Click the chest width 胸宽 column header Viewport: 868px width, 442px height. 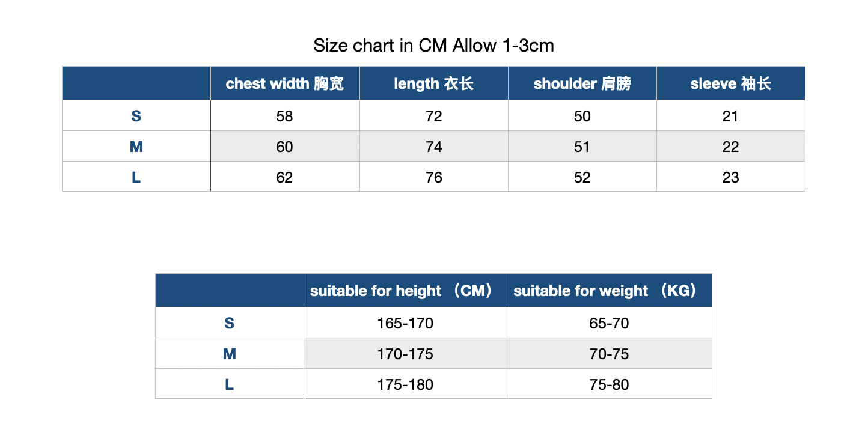[285, 83]
